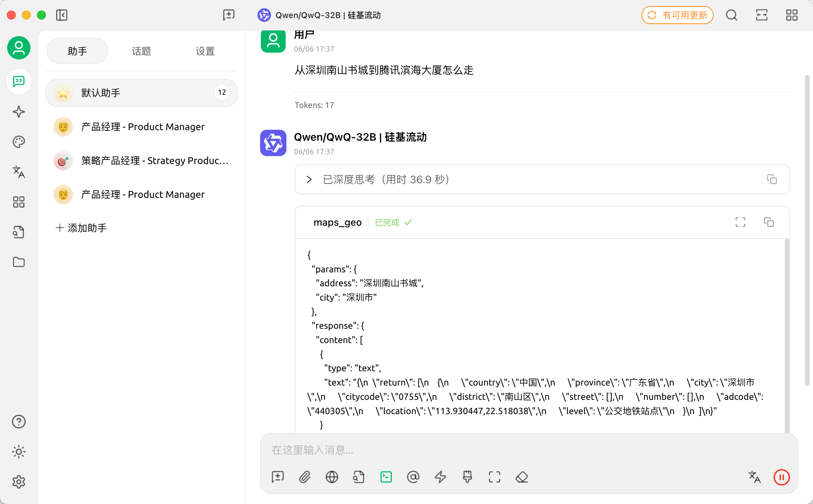Click the @ mention model icon

coord(413,477)
